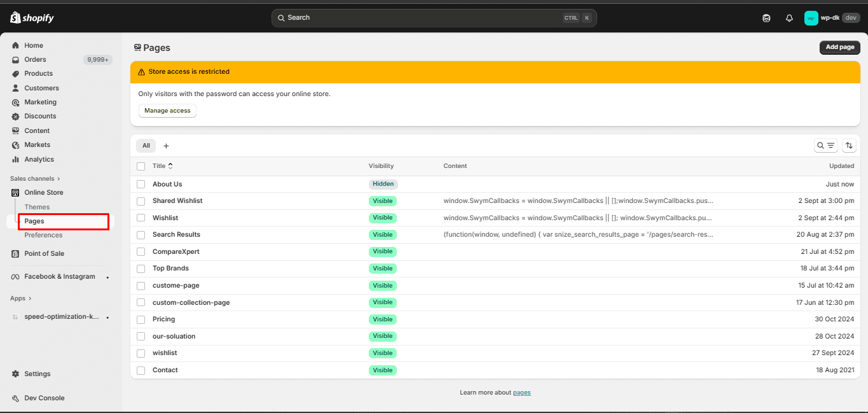Click the Point of Sale icon
868x413 pixels.
tap(16, 254)
